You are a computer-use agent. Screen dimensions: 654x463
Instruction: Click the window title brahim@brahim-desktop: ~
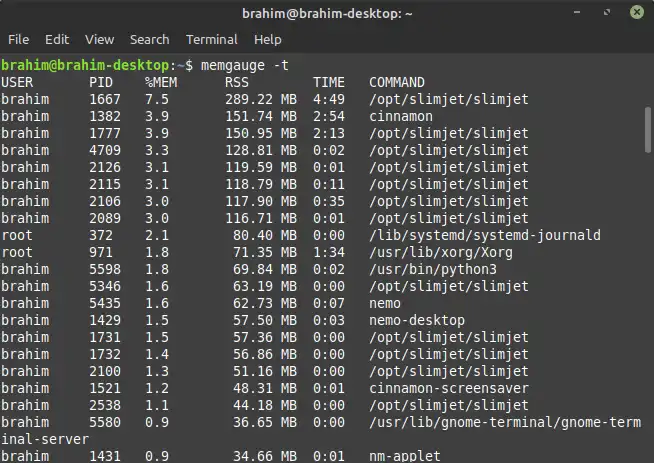(327, 14)
